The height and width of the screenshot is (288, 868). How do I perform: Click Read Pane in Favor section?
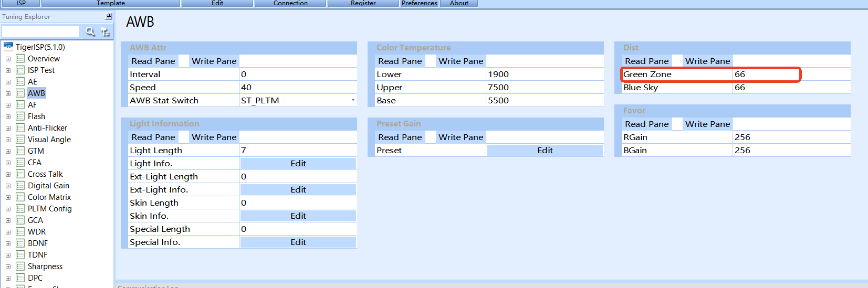[647, 124]
